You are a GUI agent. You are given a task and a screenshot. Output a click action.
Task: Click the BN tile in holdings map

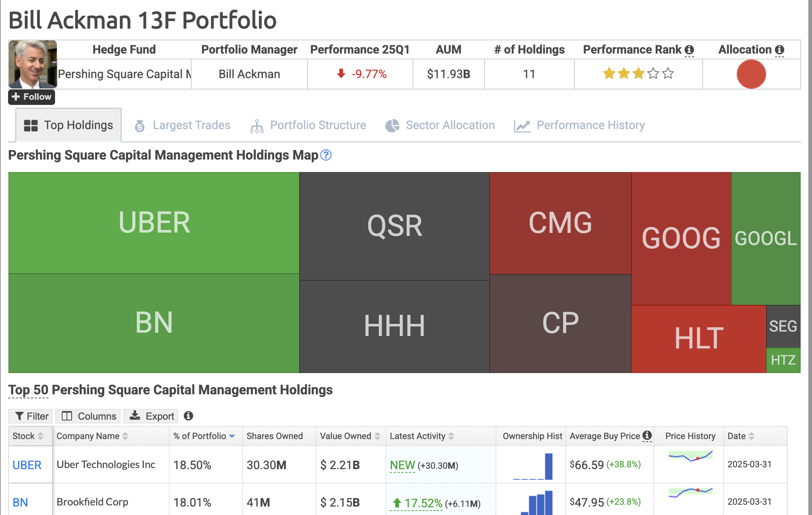pyautogui.click(x=154, y=323)
